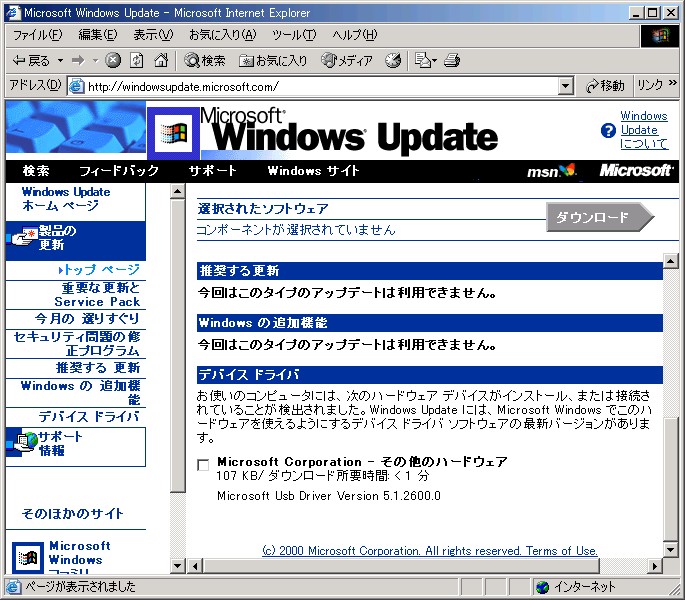Select セキュリティ問題の修正プログラム sidebar item
The width and height of the screenshot is (685, 600).
point(76,343)
